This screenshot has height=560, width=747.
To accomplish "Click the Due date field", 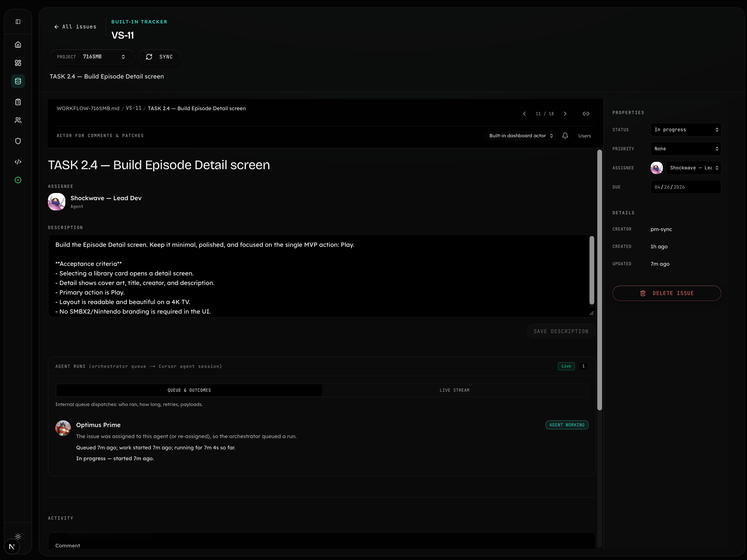I will [686, 187].
